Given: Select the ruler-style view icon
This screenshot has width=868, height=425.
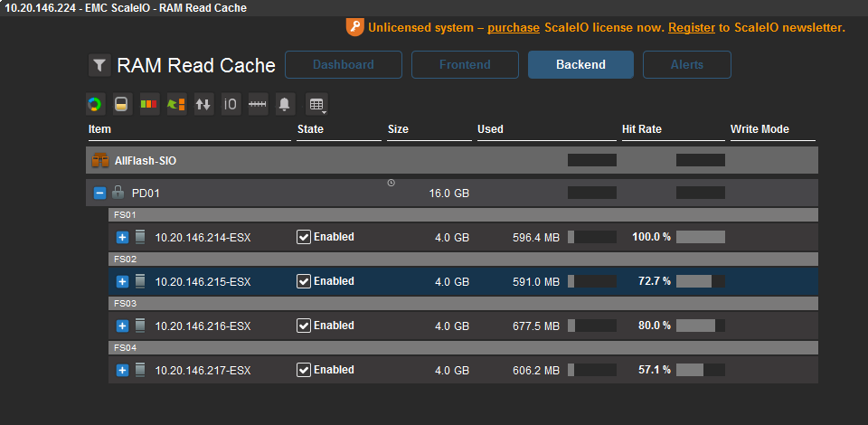Looking at the screenshot, I should (x=258, y=104).
